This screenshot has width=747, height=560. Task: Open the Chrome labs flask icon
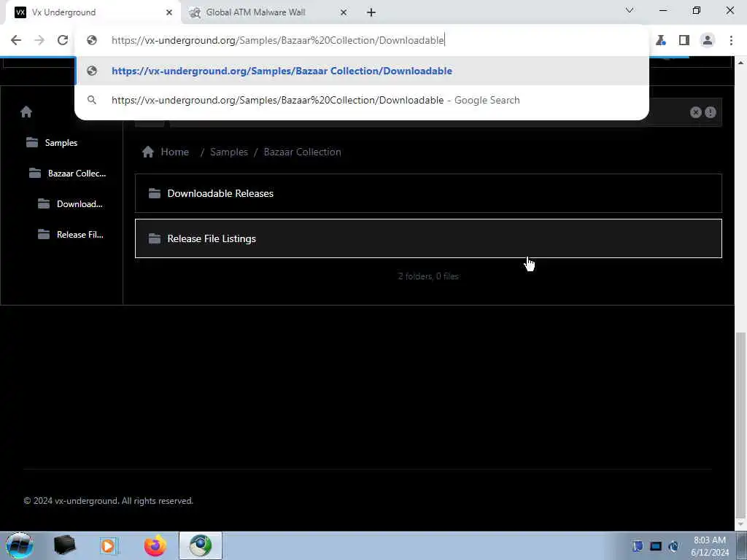pyautogui.click(x=660, y=41)
